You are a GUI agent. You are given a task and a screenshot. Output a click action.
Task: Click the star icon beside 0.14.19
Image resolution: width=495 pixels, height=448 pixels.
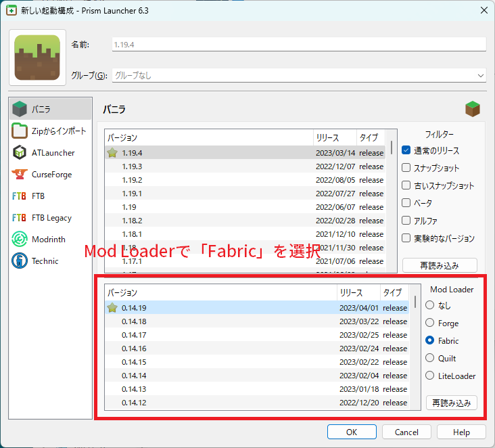[112, 308]
